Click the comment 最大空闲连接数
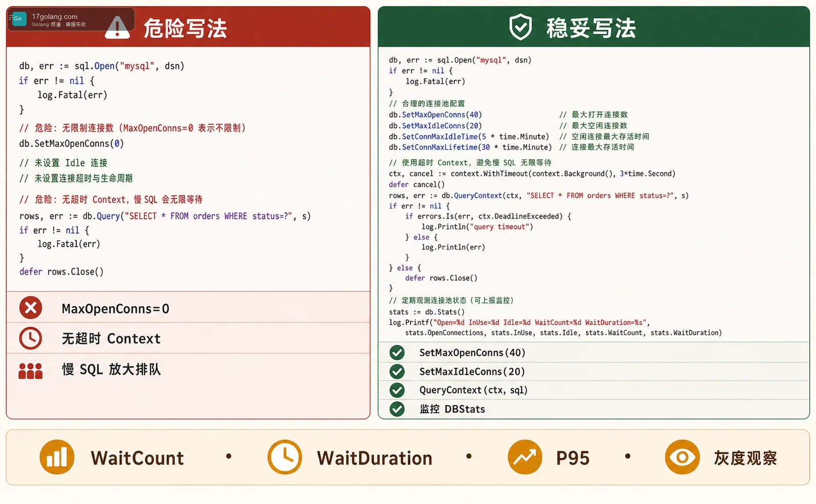This screenshot has height=504, width=816. point(593,126)
